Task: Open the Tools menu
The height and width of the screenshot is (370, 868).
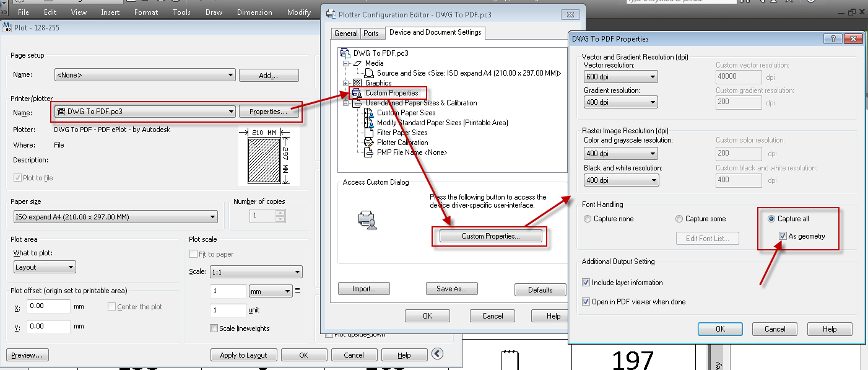Action: pyautogui.click(x=181, y=12)
